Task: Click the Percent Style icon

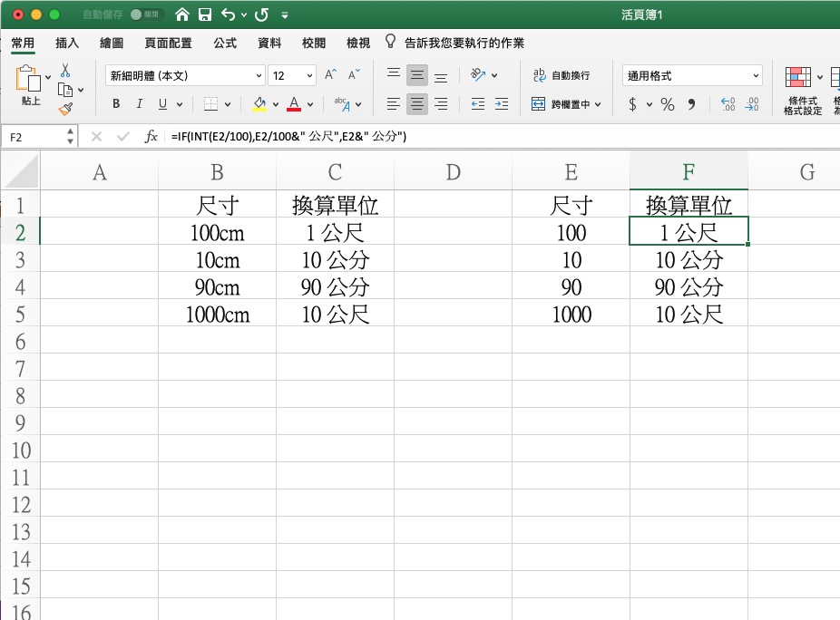Action: (x=668, y=104)
